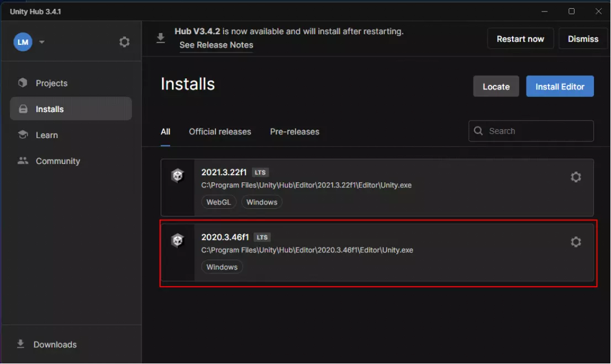
Task: Click the WebGL module tag
Action: click(x=219, y=202)
